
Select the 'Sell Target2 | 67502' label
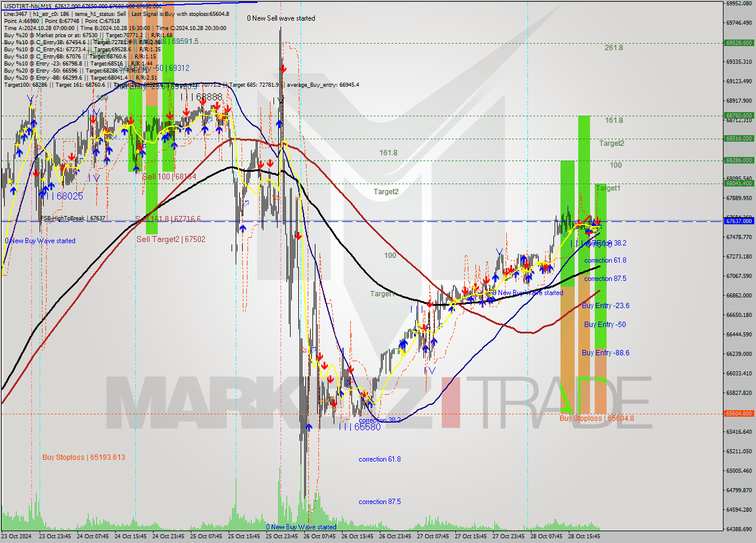click(171, 239)
